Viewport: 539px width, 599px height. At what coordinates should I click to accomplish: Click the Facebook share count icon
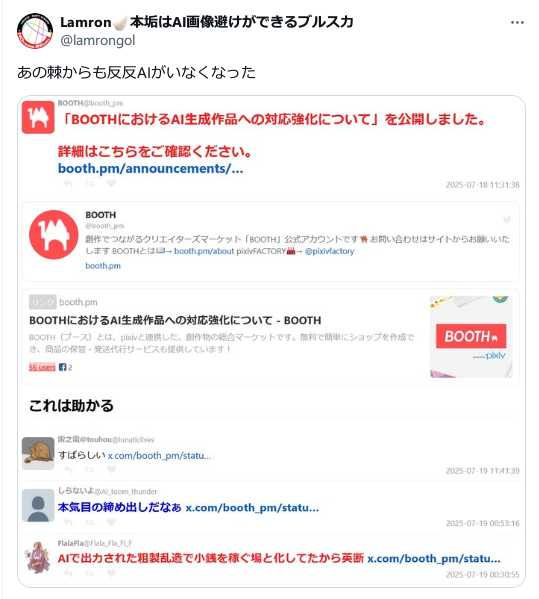(x=63, y=367)
